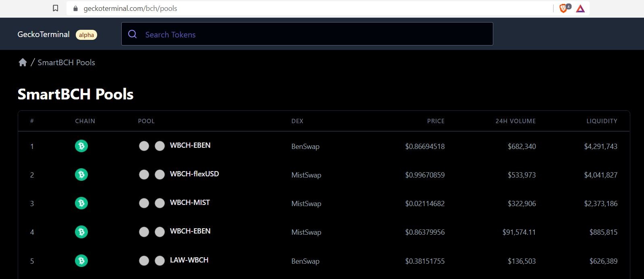Click the liquidity value $4,291,743
This screenshot has width=644, height=279.
tap(600, 147)
